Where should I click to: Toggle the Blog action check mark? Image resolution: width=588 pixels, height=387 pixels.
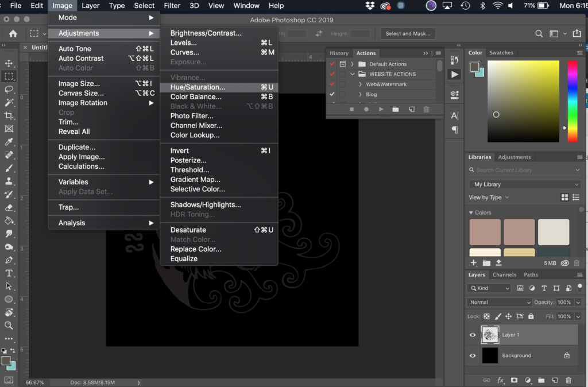pyautogui.click(x=332, y=94)
